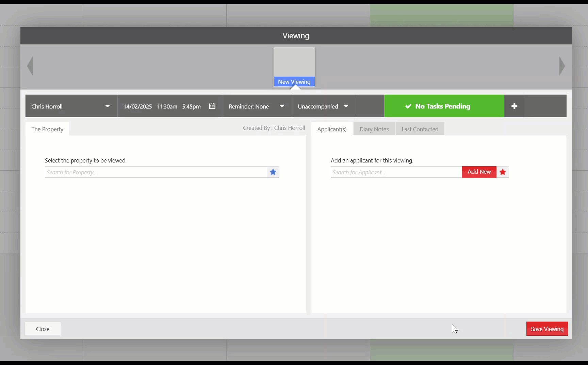The height and width of the screenshot is (365, 588).
Task: Click the red star applicant favourites icon
Action: pos(503,172)
